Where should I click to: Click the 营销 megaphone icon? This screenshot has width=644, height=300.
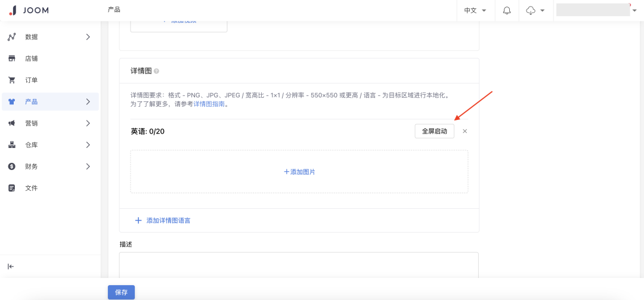coord(11,123)
